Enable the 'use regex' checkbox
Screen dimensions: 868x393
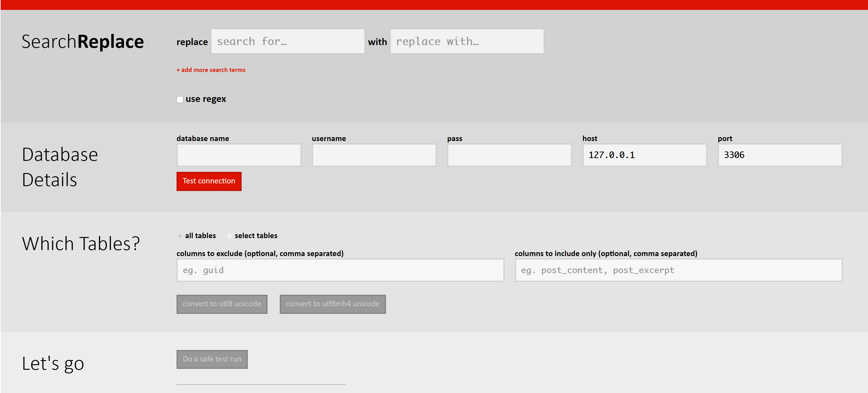pos(180,99)
